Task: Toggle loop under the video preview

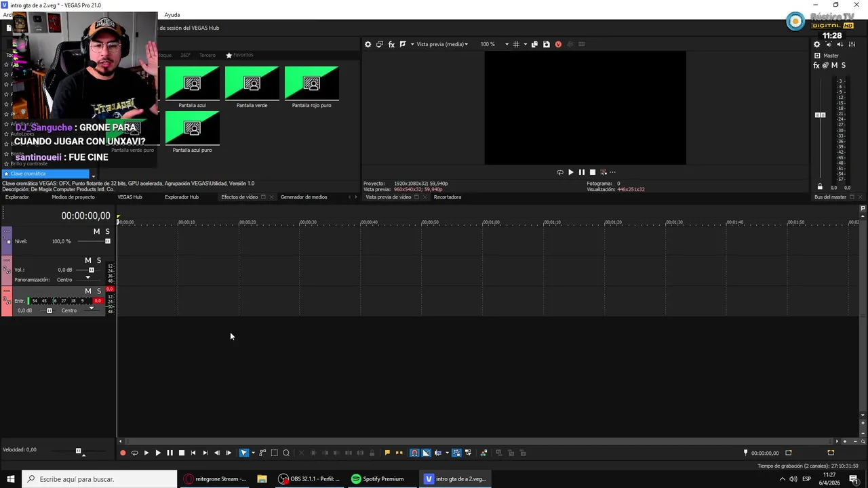Action: [x=559, y=172]
